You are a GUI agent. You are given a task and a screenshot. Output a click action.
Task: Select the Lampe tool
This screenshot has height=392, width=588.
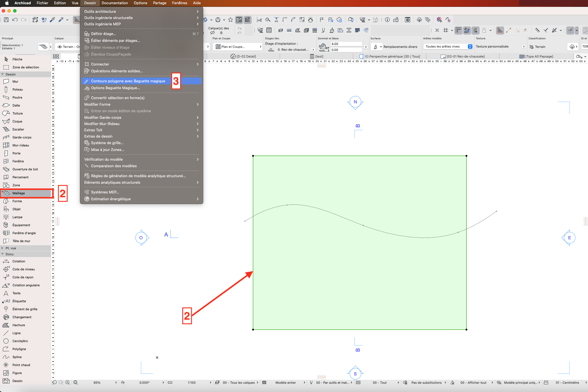click(26, 217)
